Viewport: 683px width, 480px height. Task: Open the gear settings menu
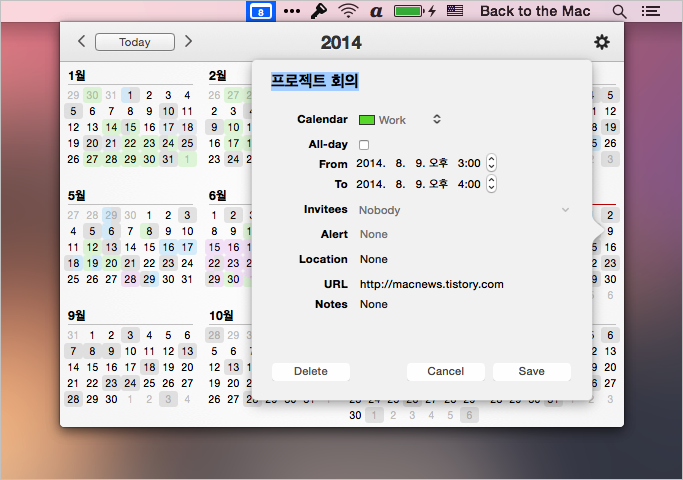pyautogui.click(x=602, y=42)
